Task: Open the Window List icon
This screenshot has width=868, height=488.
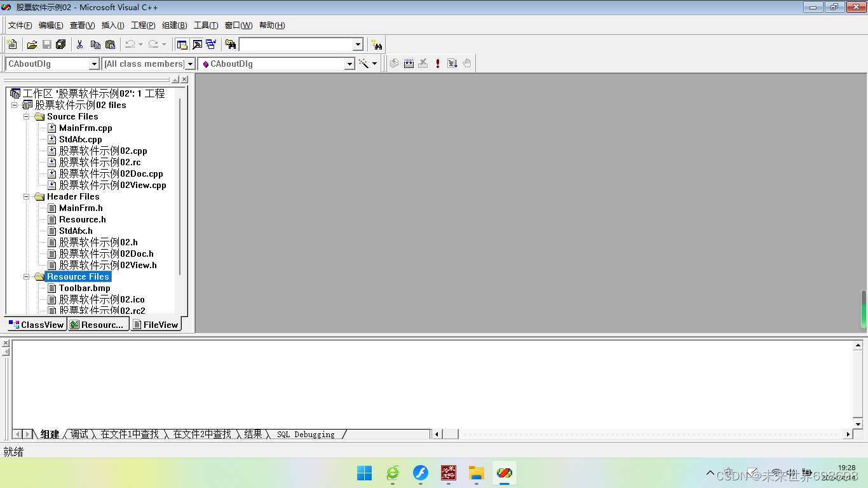Action: point(211,44)
